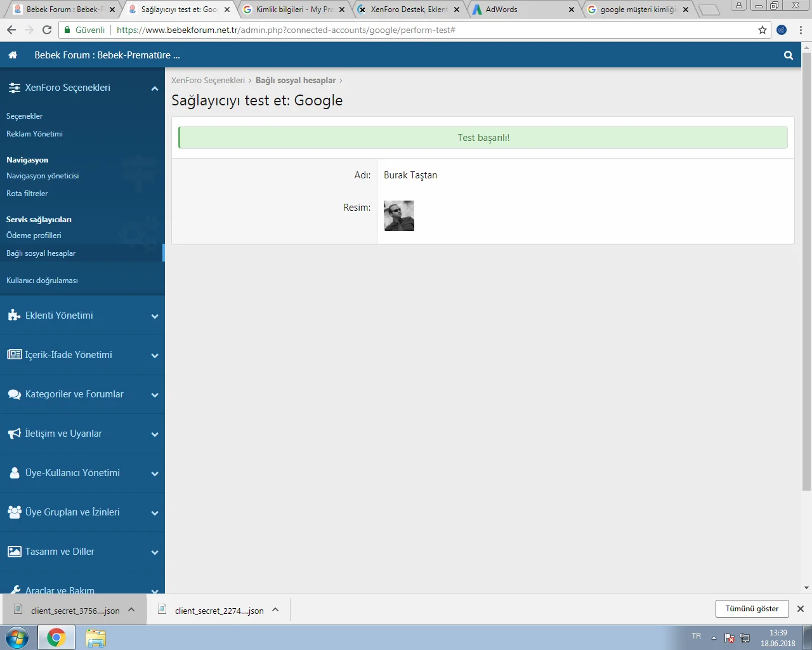Open the search magnifier in the admin header
The height and width of the screenshot is (650, 812).
788,55
